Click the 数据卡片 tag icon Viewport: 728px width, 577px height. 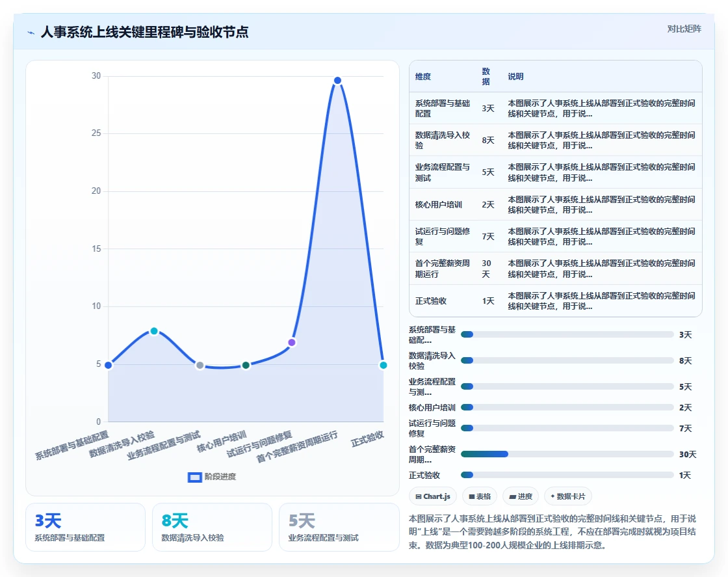[552, 496]
